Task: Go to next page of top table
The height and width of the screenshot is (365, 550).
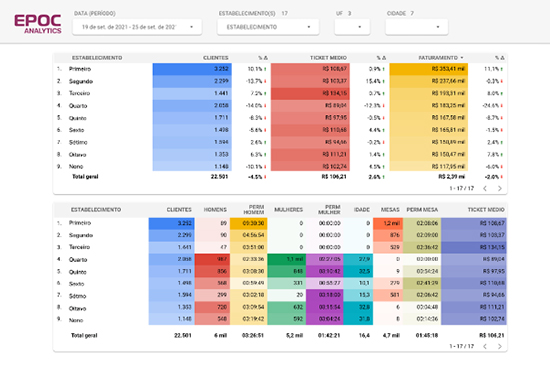Action: tap(499, 188)
